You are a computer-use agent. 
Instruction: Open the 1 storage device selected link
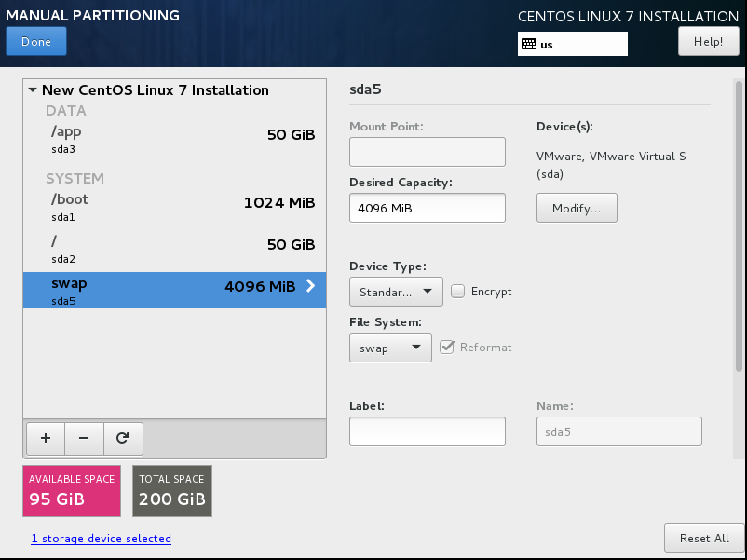101,539
